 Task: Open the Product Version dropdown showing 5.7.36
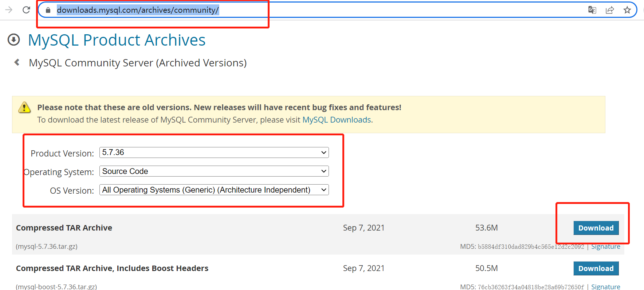214,152
